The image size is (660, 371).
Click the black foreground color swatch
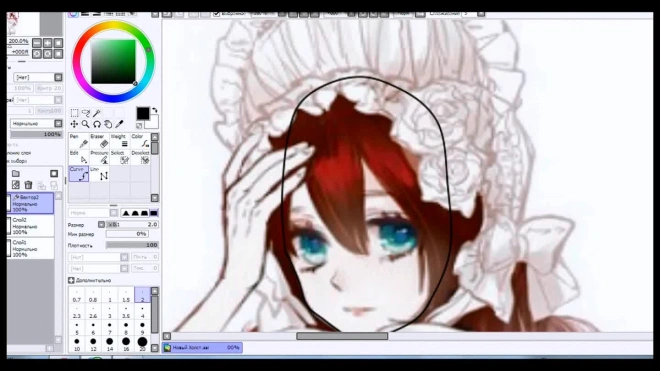coord(143,113)
